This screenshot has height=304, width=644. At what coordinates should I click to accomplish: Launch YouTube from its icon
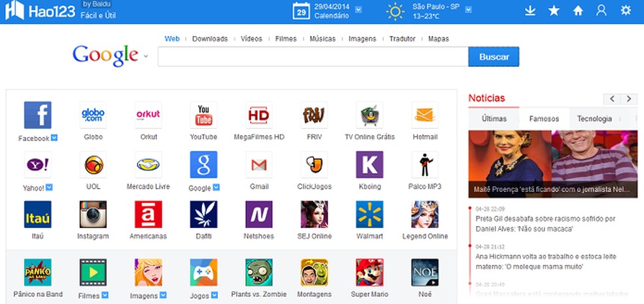[204, 115]
